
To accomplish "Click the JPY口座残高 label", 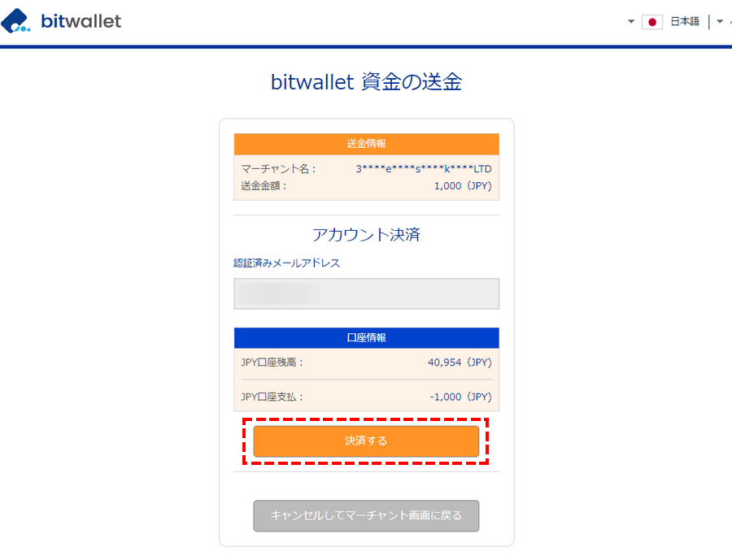I will click(x=272, y=362).
